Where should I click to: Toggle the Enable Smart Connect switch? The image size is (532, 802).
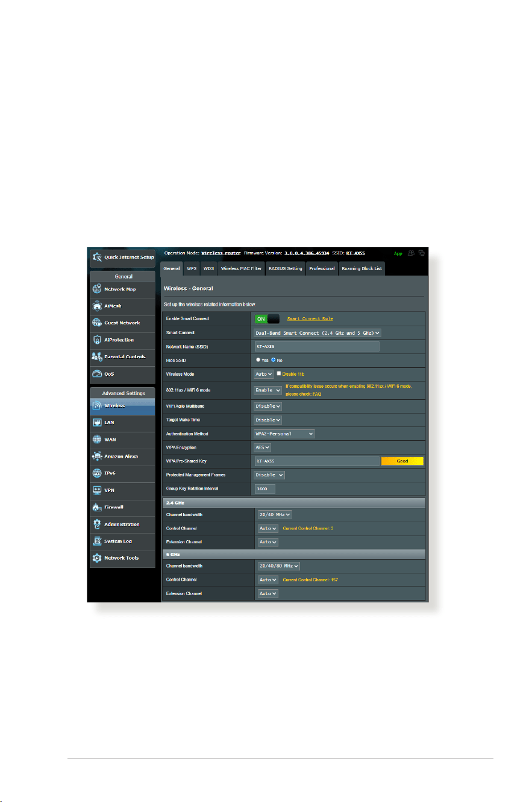(267, 318)
